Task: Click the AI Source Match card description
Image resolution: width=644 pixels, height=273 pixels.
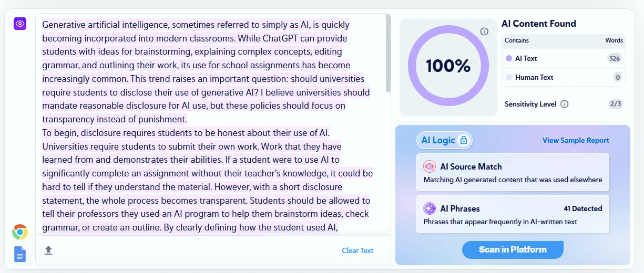Action: (513, 180)
